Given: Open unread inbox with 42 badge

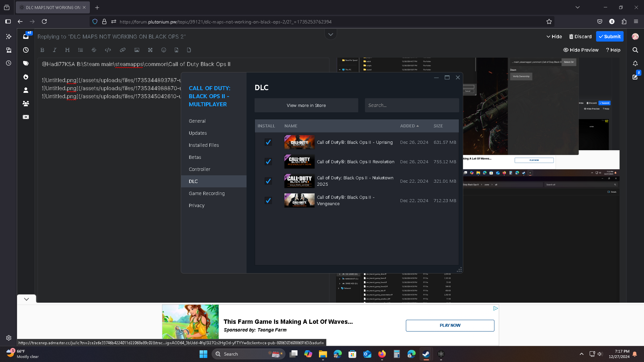Looking at the screenshot, I should (x=26, y=36).
